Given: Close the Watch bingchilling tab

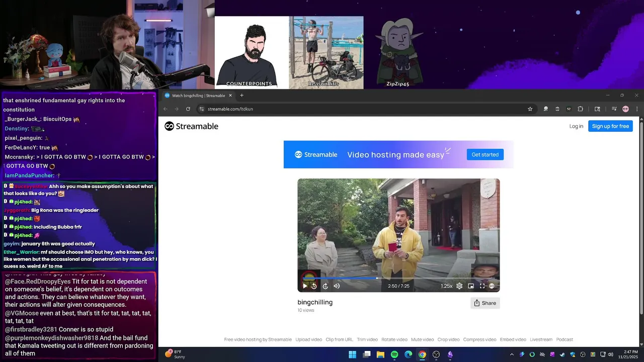Looking at the screenshot, I should click(x=230, y=96).
